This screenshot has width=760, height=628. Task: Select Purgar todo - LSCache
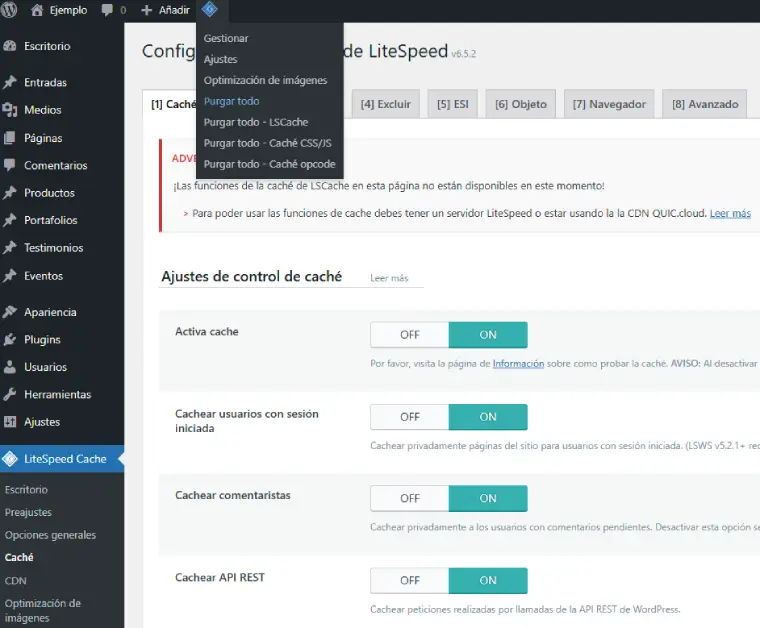[256, 122]
